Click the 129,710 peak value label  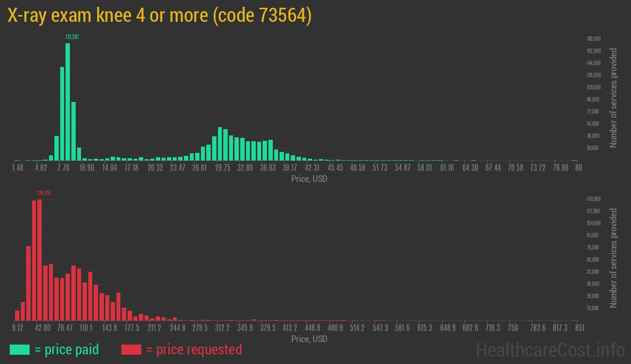(x=44, y=193)
